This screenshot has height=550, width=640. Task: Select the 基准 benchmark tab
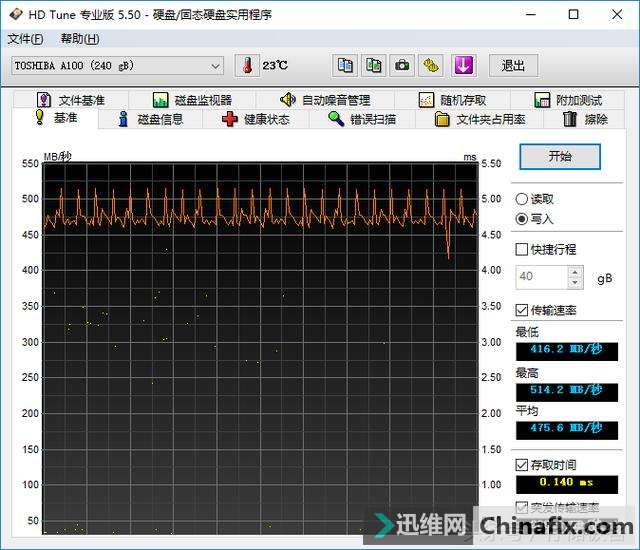[56, 118]
